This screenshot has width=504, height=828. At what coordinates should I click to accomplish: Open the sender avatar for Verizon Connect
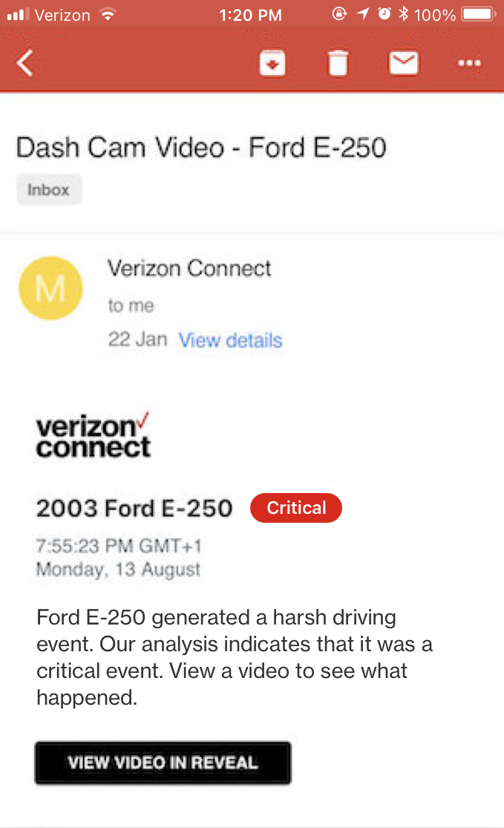50,288
